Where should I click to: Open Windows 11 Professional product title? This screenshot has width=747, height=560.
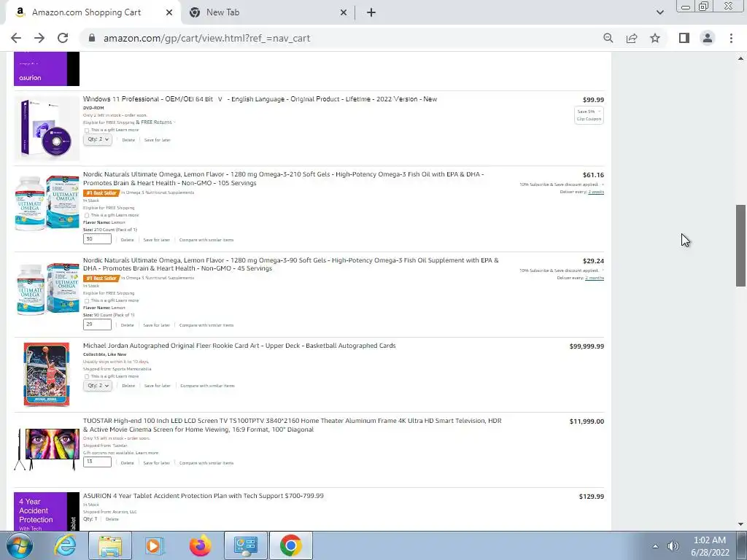pyautogui.click(x=260, y=99)
